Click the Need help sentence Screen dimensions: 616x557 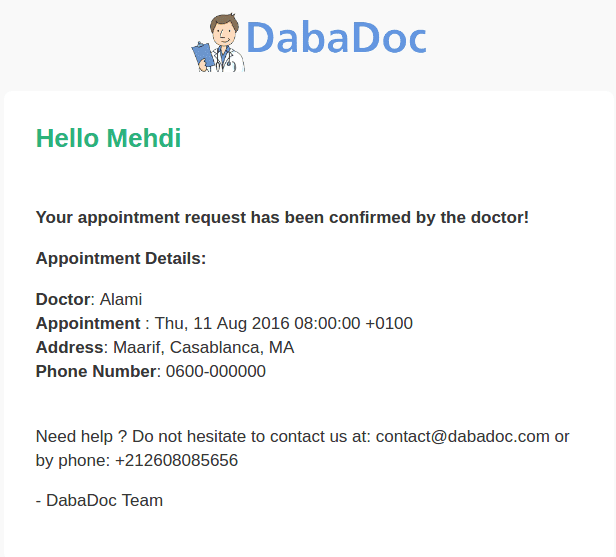[x=302, y=448]
